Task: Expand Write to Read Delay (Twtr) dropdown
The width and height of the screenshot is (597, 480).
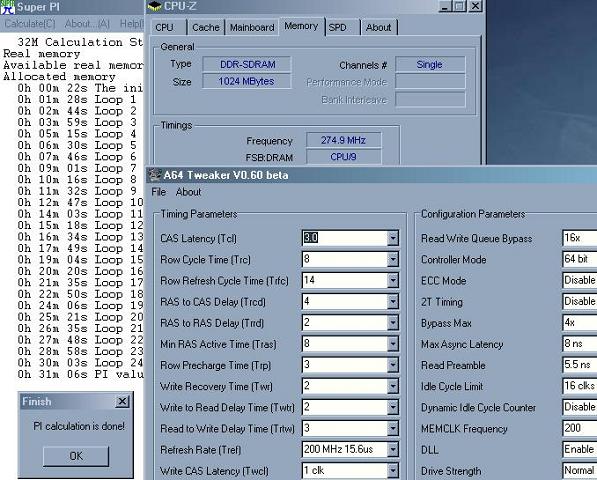Action: (x=392, y=407)
